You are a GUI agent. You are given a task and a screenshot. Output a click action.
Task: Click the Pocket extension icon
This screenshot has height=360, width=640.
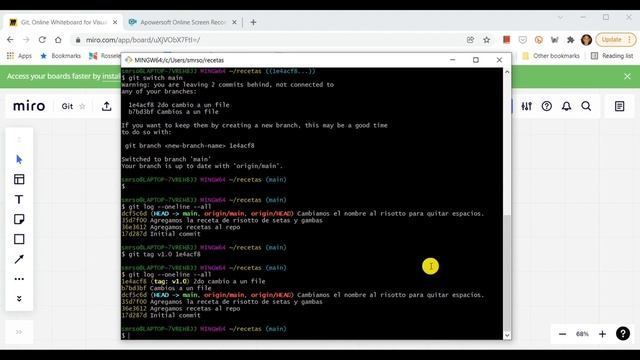pyautogui.click(x=522, y=40)
